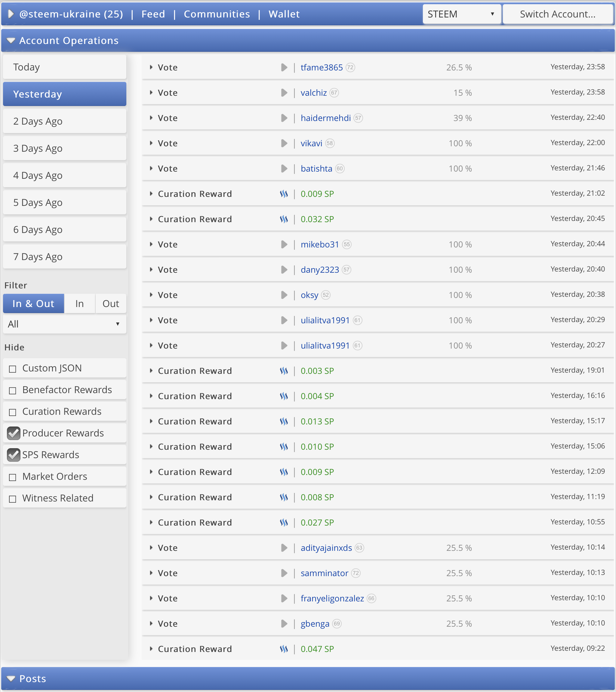Screen dimensions: 616x692
Task: Click Steem logo icon beside 0.009 SP at 21:02
Action: tap(284, 194)
